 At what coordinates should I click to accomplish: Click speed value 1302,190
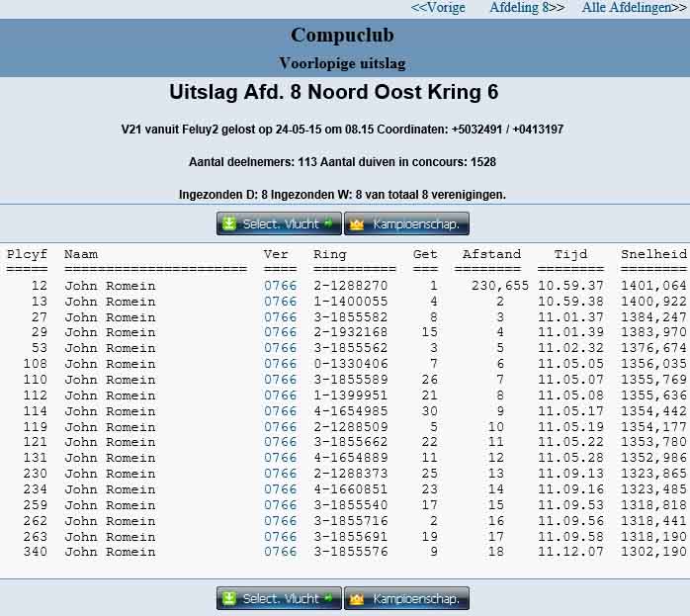coord(653,552)
